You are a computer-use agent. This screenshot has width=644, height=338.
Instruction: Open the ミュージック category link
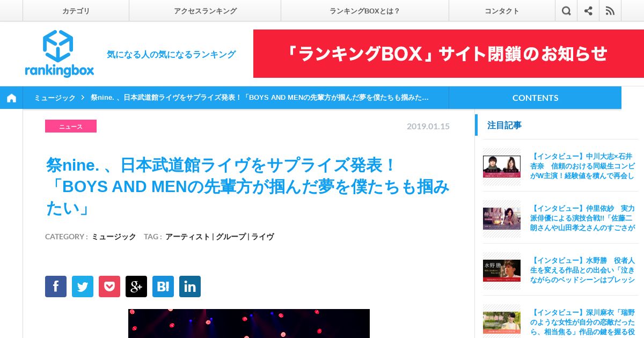coord(114,237)
